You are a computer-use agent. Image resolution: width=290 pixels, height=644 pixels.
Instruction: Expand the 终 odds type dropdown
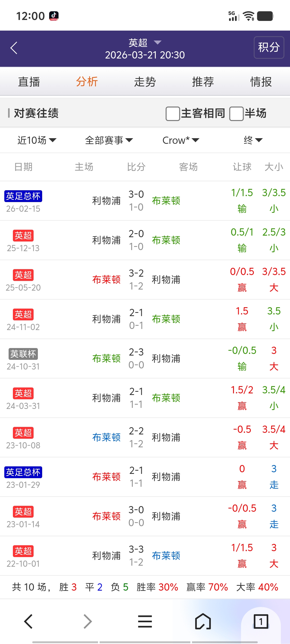point(253,140)
